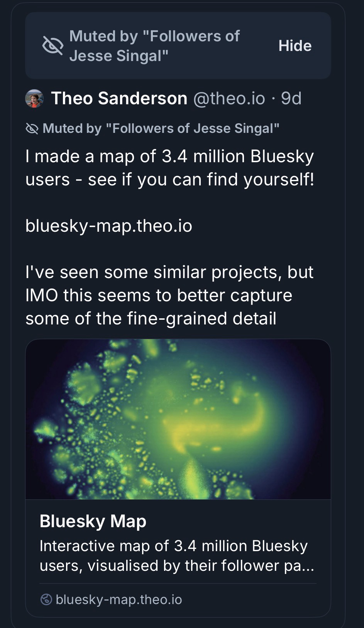
Task: Click the bluesky-map.theo.io domain in the card footer
Action: point(119,599)
